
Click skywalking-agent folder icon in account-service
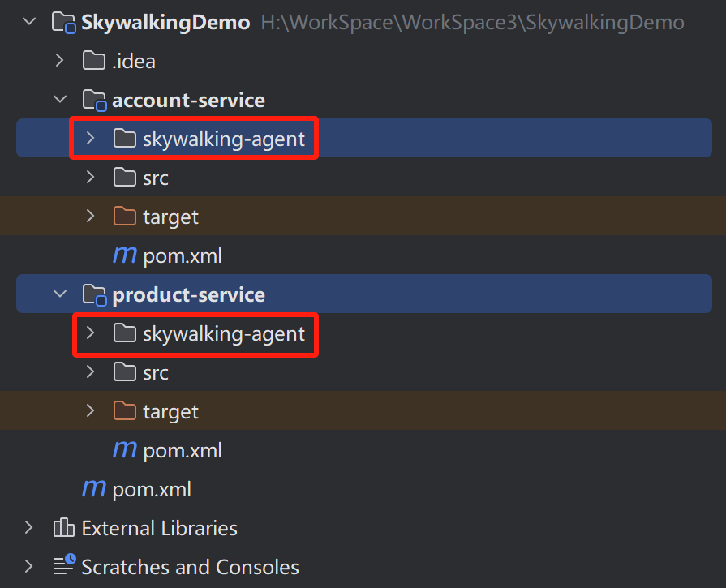[x=125, y=139]
